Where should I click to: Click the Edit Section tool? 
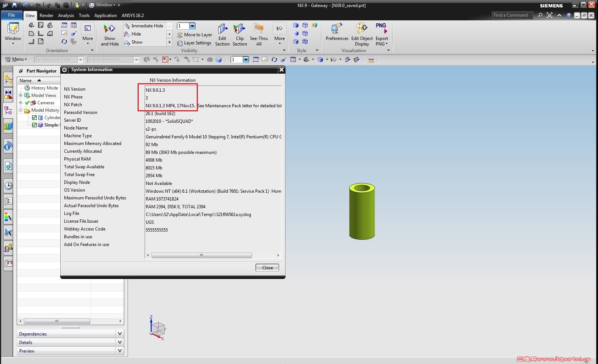tap(222, 35)
